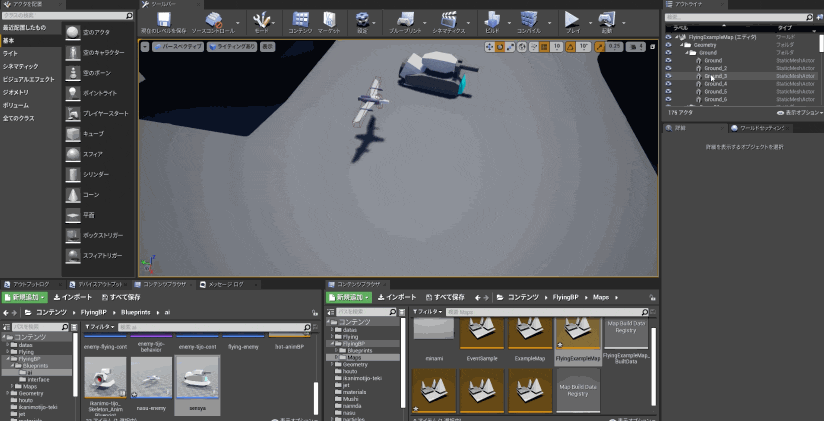Save the current level from the toolbar
824x421 pixels.
(x=163, y=23)
